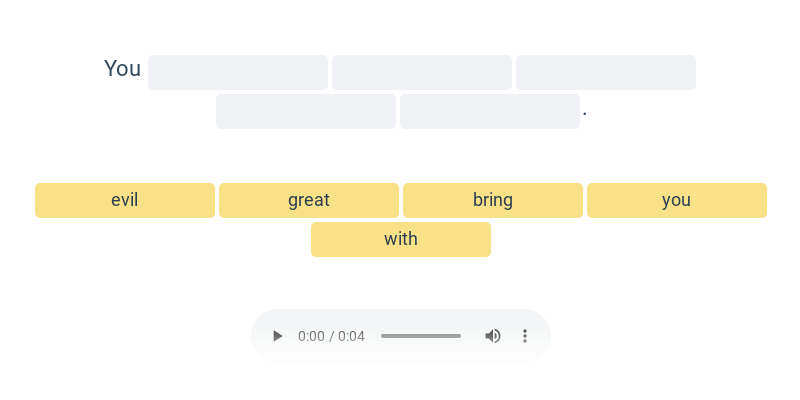Select the fourth blank slot in the sentence
Screen dimensions: 800x400
tap(306, 111)
